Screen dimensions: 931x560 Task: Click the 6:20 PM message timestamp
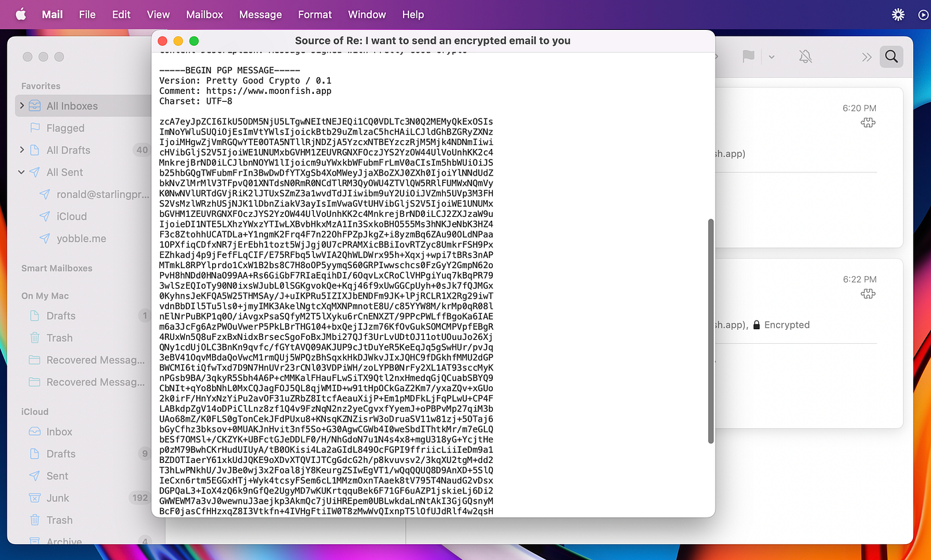[x=859, y=108]
